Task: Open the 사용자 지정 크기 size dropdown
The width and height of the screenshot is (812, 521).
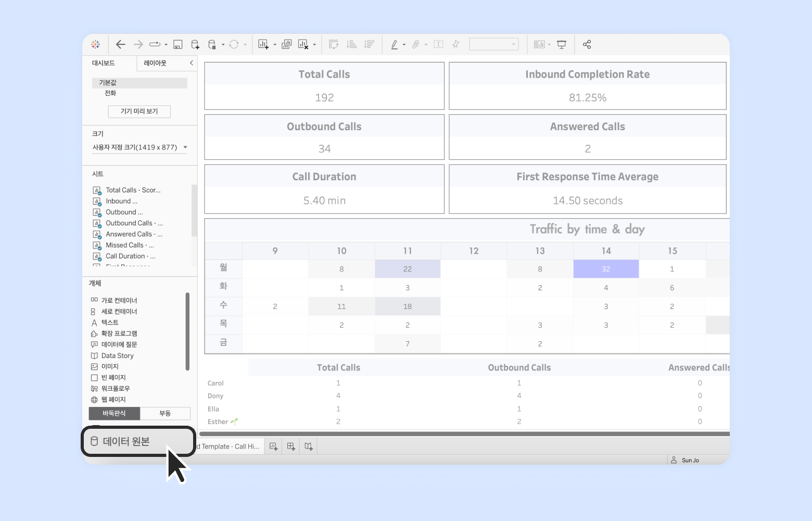Action: pyautogui.click(x=140, y=147)
